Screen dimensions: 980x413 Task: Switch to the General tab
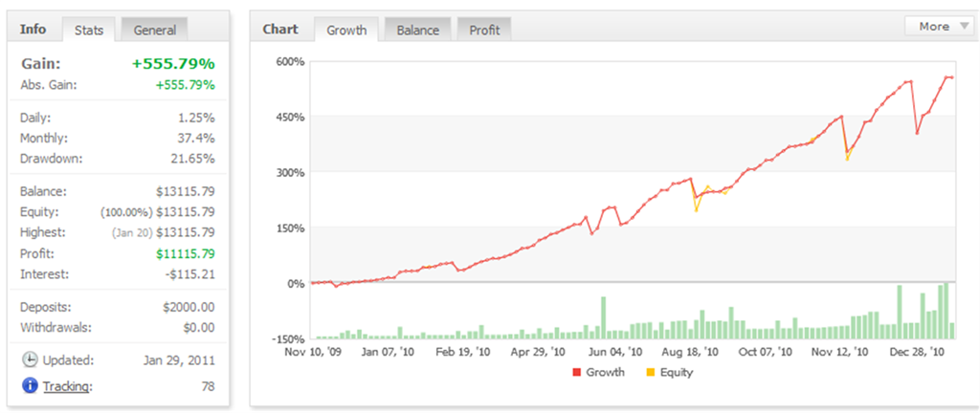(154, 30)
